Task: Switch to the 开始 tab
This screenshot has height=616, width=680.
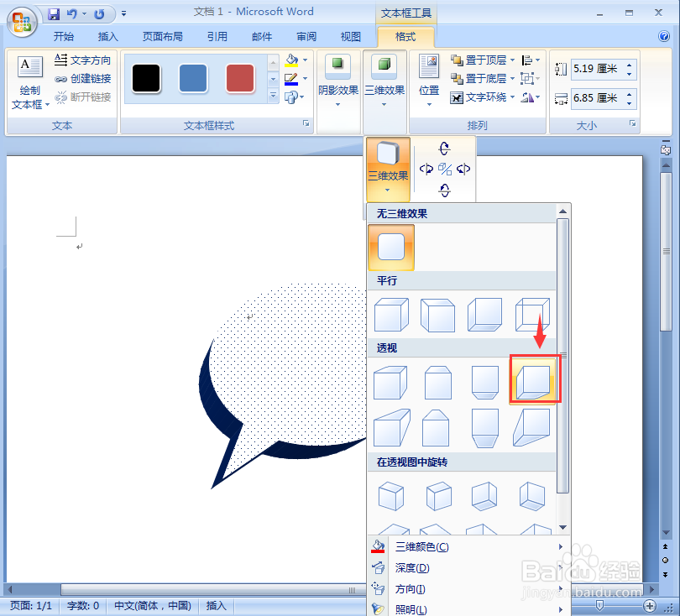Action: [x=63, y=37]
